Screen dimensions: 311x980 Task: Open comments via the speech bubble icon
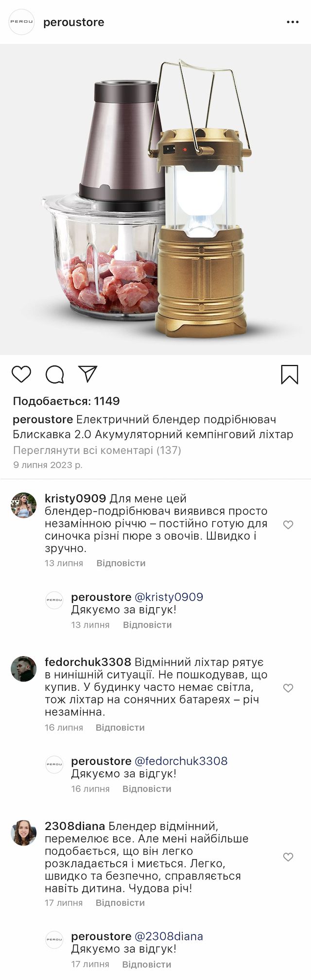54,374
